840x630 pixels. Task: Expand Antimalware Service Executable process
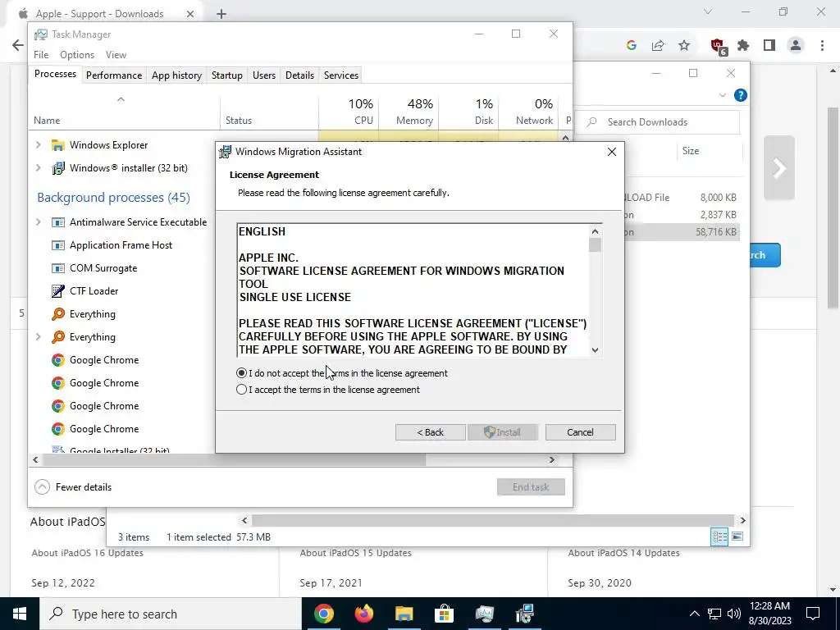coord(38,221)
